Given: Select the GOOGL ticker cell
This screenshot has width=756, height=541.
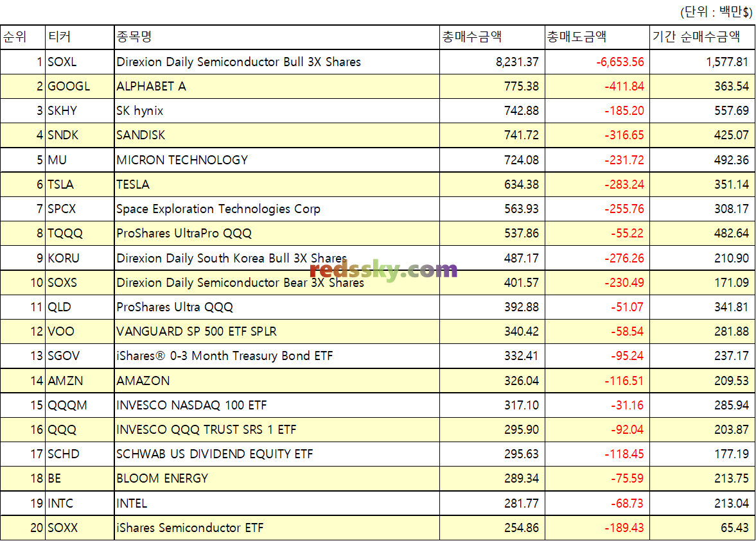Looking at the screenshot, I should [x=80, y=86].
